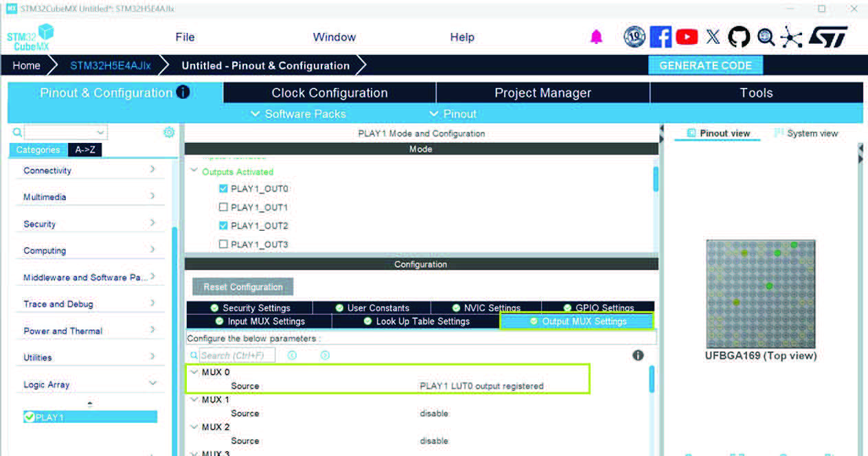This screenshot has height=456, width=868.
Task: Open the NVIC Settings tab
Action: 486,308
